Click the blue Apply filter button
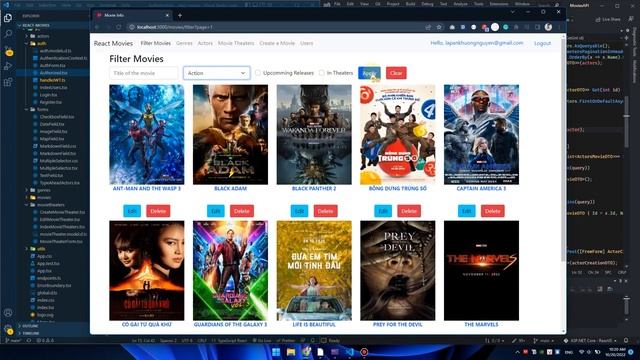This screenshot has height=360, width=640. coord(369,73)
